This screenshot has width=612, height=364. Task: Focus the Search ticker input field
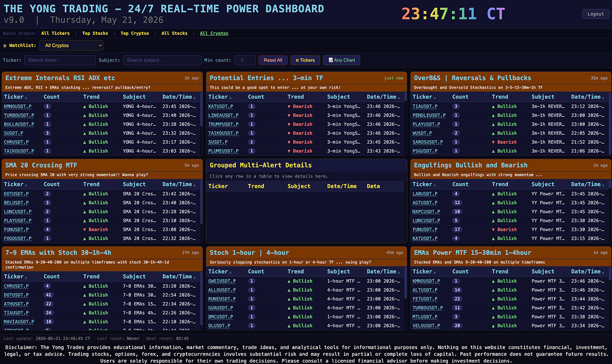click(x=60, y=60)
